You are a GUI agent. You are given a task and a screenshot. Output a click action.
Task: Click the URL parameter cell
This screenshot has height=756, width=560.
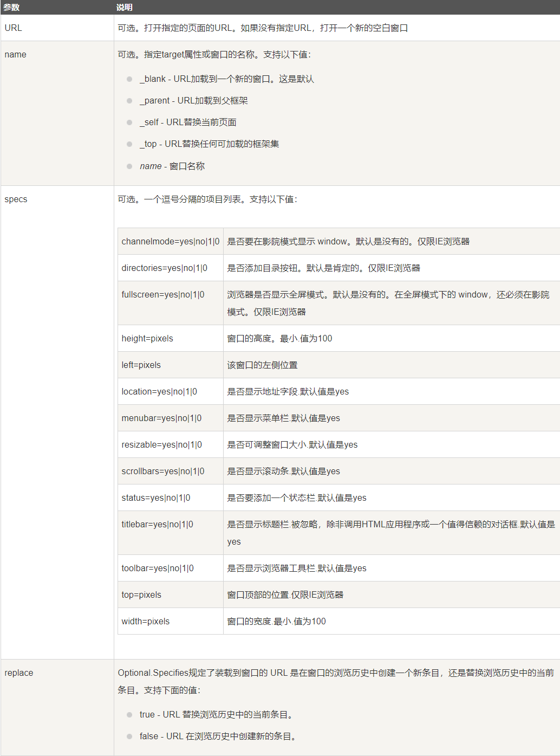click(x=14, y=28)
